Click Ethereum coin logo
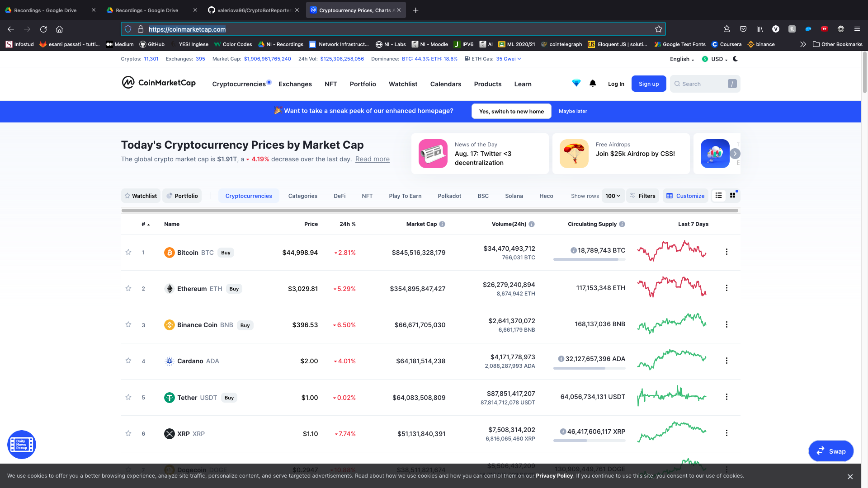 pos(169,289)
